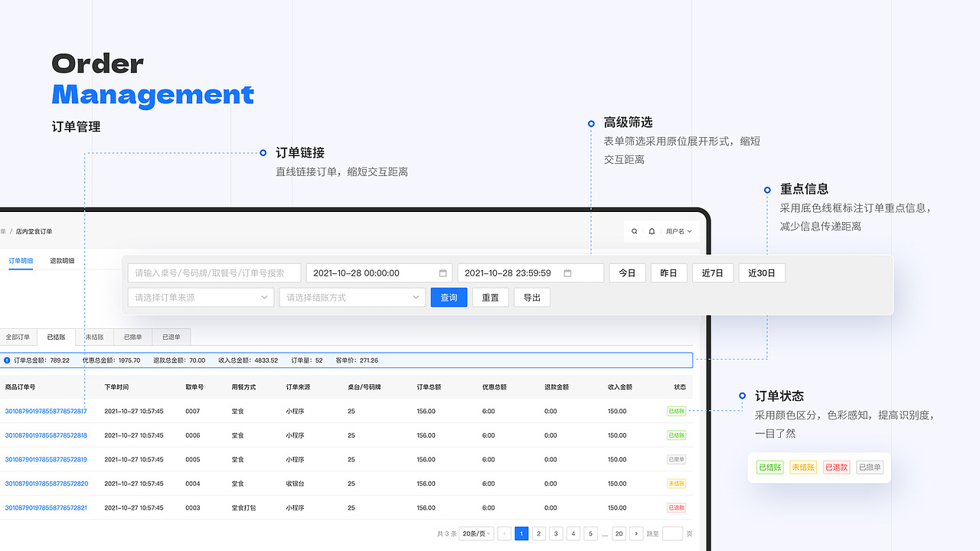The image size is (980, 551).
Task: Click the red 已退款 tag in legend card
Action: pos(837,467)
